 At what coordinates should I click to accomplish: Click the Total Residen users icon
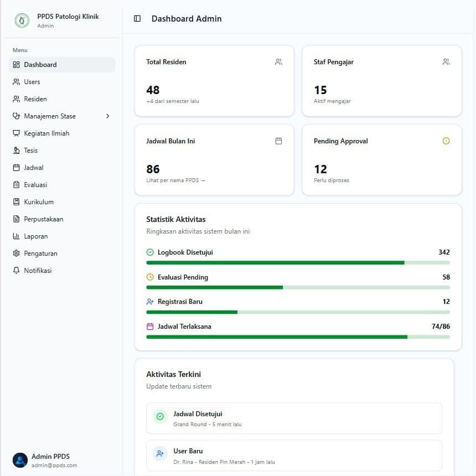coord(278,62)
